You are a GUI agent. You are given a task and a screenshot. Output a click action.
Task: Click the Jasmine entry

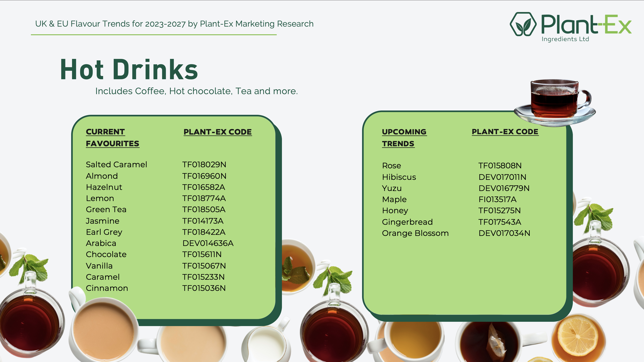coord(102,221)
